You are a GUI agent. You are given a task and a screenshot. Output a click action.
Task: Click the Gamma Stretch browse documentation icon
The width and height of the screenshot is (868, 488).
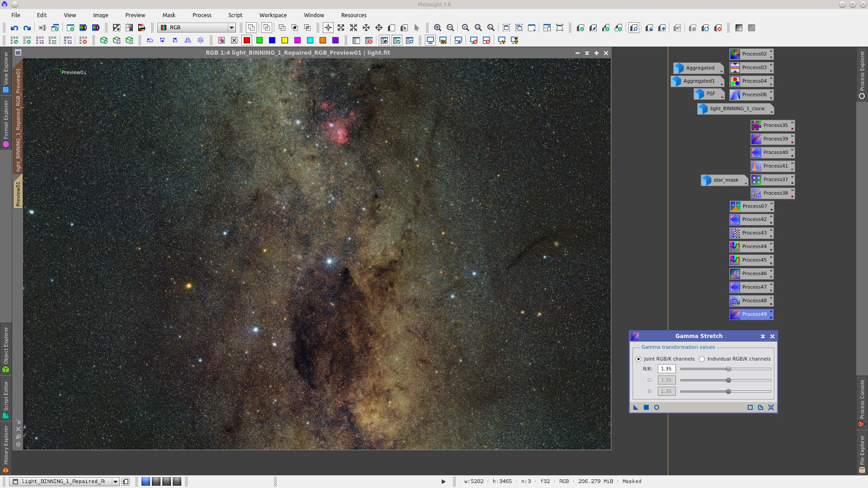pos(761,407)
